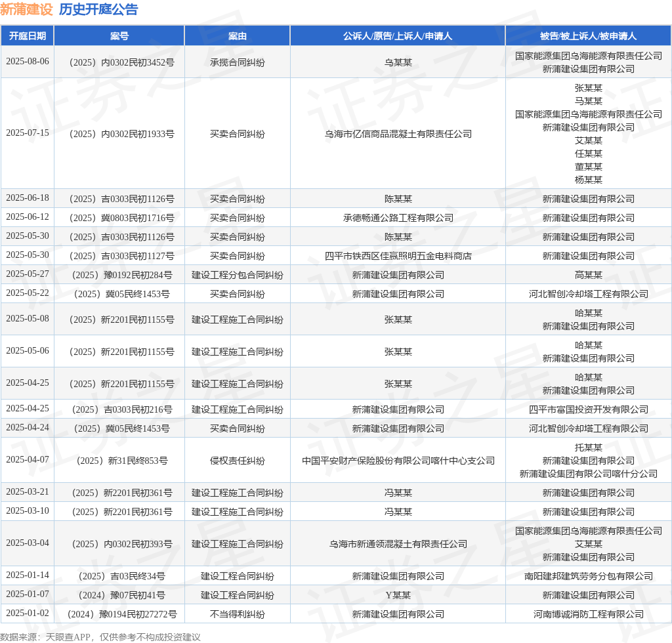Screen dimensions: 672x643
Task: Click case number 吉0303民初1127号
Action: pyautogui.click(x=121, y=256)
